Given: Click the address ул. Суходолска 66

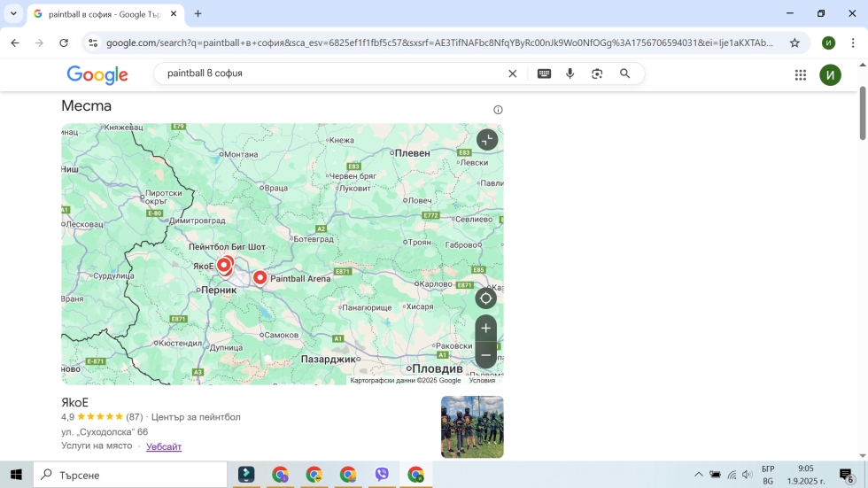Looking at the screenshot, I should pyautogui.click(x=105, y=431).
